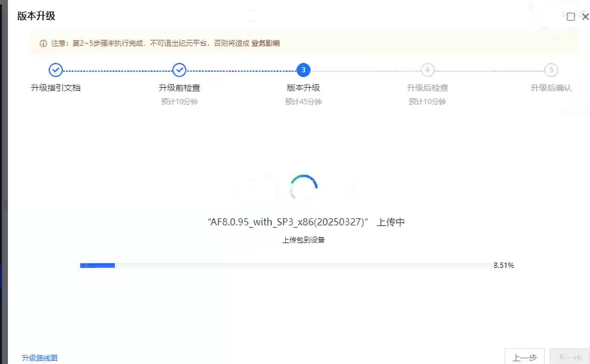Jump to the 升级后检查 step label
This screenshot has height=364, width=590.
(x=427, y=88)
